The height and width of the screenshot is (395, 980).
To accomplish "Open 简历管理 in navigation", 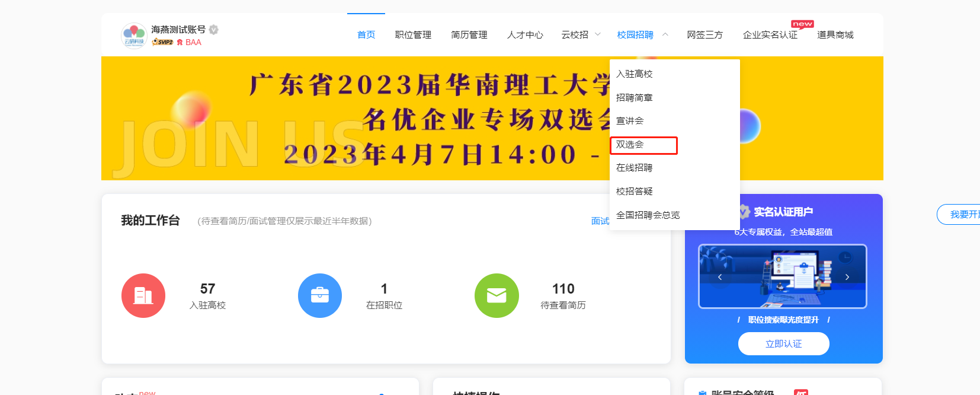I will click(469, 35).
